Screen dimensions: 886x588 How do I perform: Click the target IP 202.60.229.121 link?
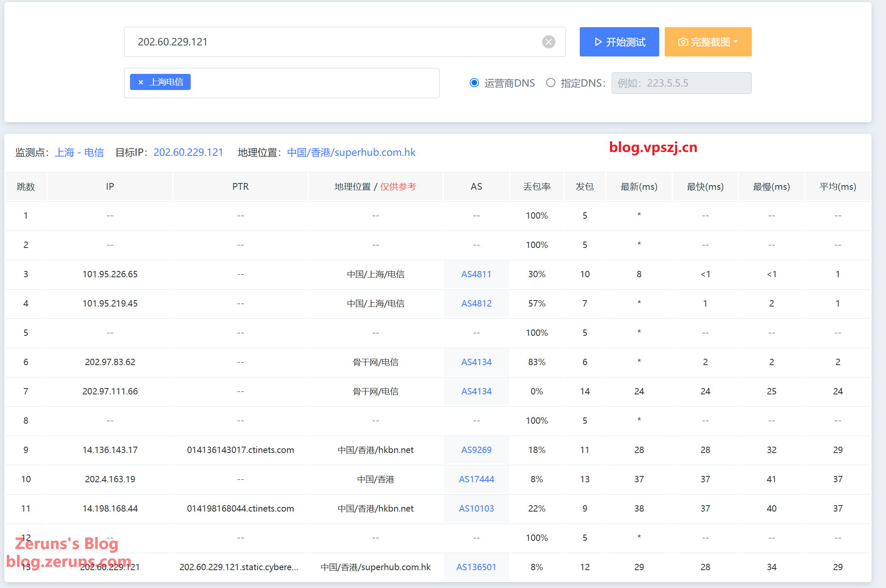point(188,152)
